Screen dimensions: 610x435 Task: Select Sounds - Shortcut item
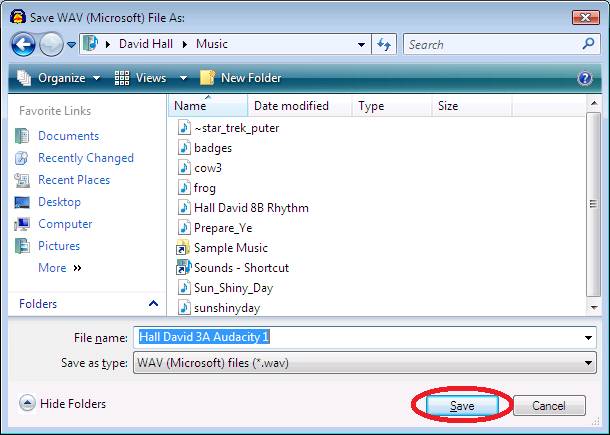(x=233, y=268)
